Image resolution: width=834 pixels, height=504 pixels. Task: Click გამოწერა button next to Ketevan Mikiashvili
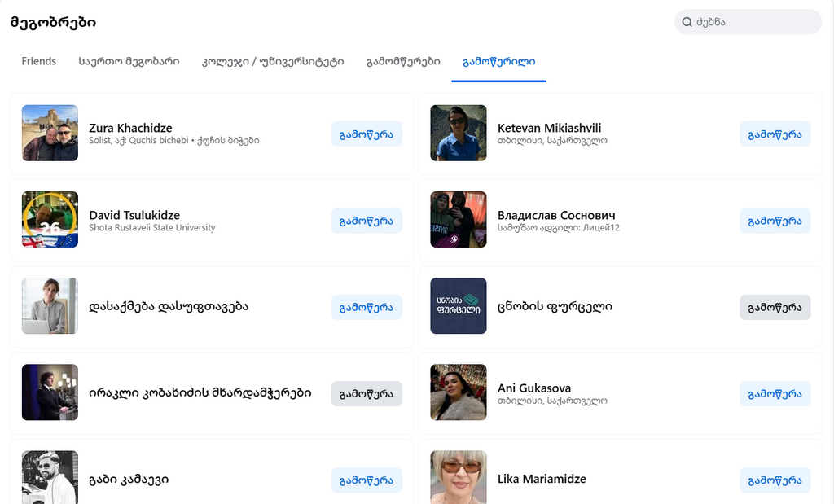coord(775,134)
